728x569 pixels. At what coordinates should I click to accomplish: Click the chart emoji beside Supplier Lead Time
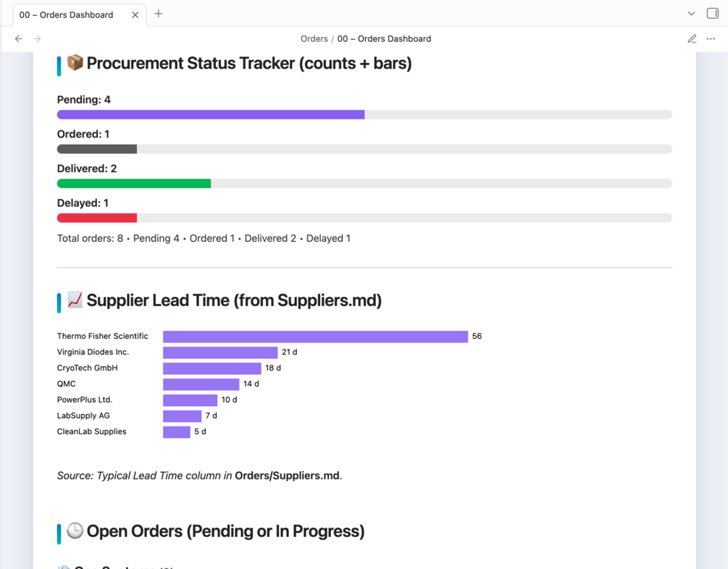tap(75, 300)
